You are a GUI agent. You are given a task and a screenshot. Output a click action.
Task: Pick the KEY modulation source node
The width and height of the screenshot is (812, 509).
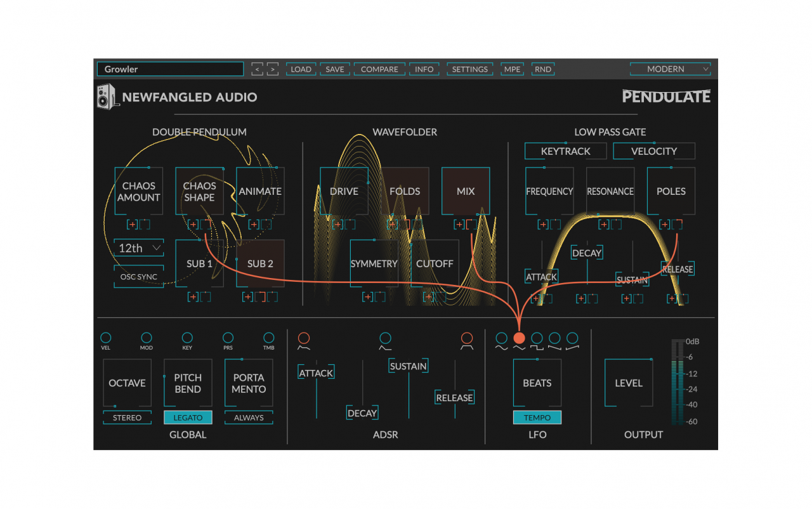(187, 338)
